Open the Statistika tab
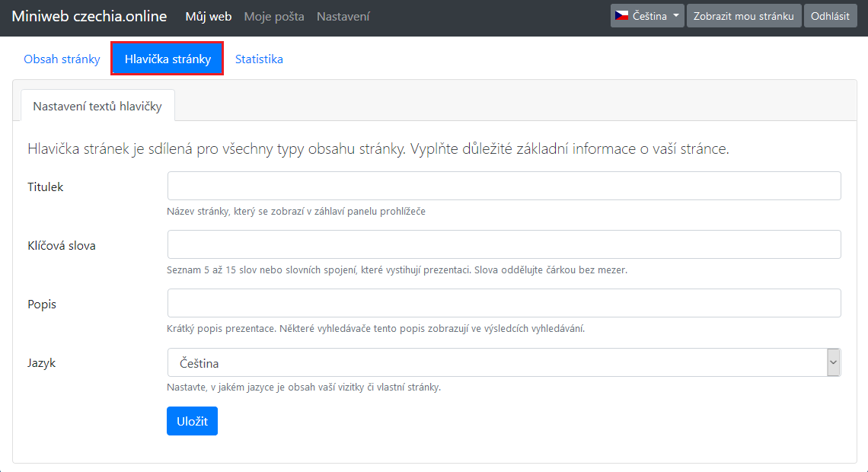 [259, 59]
